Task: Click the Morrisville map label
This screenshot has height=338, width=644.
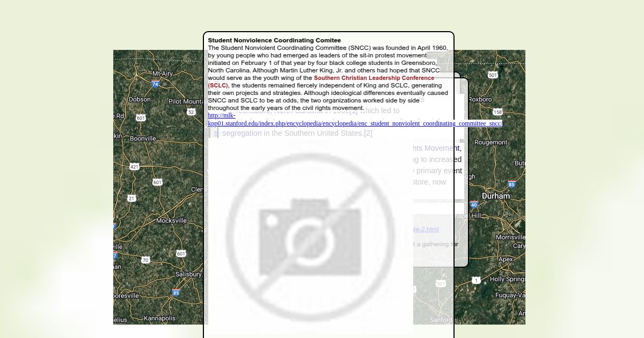Action: point(510,237)
